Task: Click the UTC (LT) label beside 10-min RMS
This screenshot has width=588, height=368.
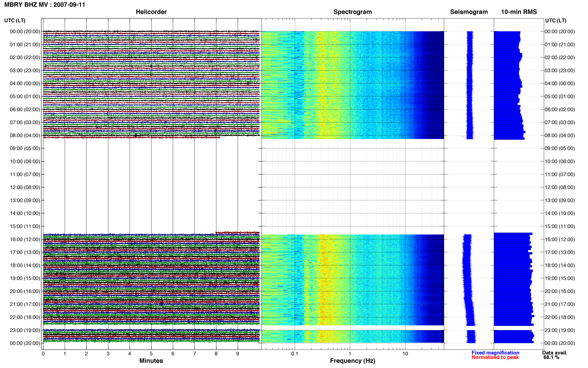Action: click(556, 20)
